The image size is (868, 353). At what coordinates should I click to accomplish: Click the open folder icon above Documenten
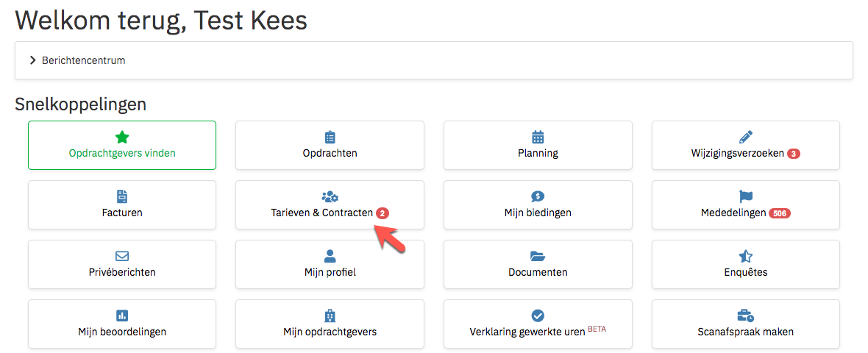(538, 256)
